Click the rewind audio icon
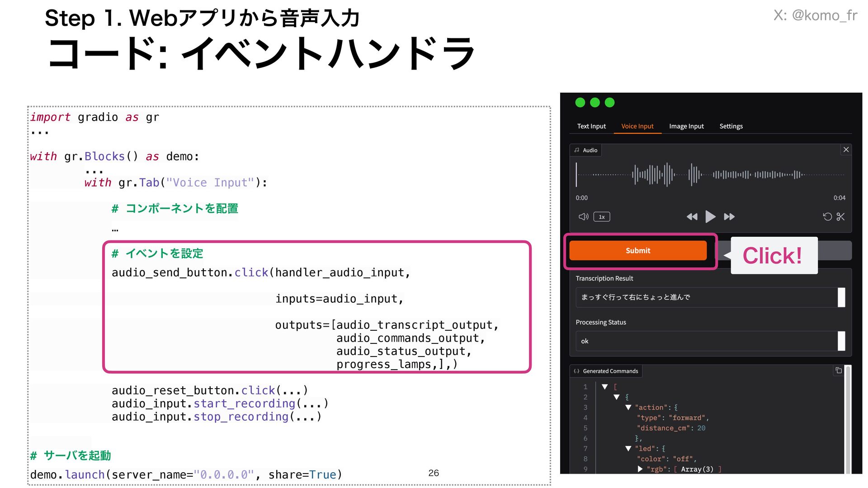The height and width of the screenshot is (488, 868). [x=692, y=217]
